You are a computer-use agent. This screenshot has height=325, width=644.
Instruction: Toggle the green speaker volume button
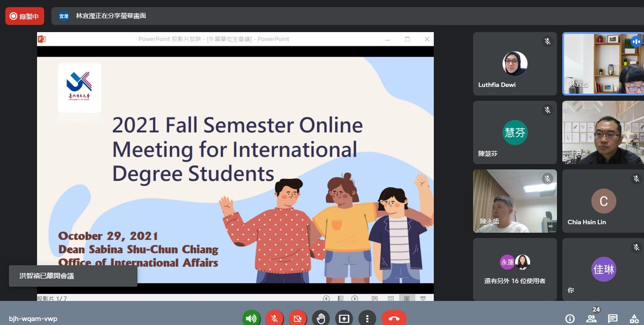click(251, 318)
